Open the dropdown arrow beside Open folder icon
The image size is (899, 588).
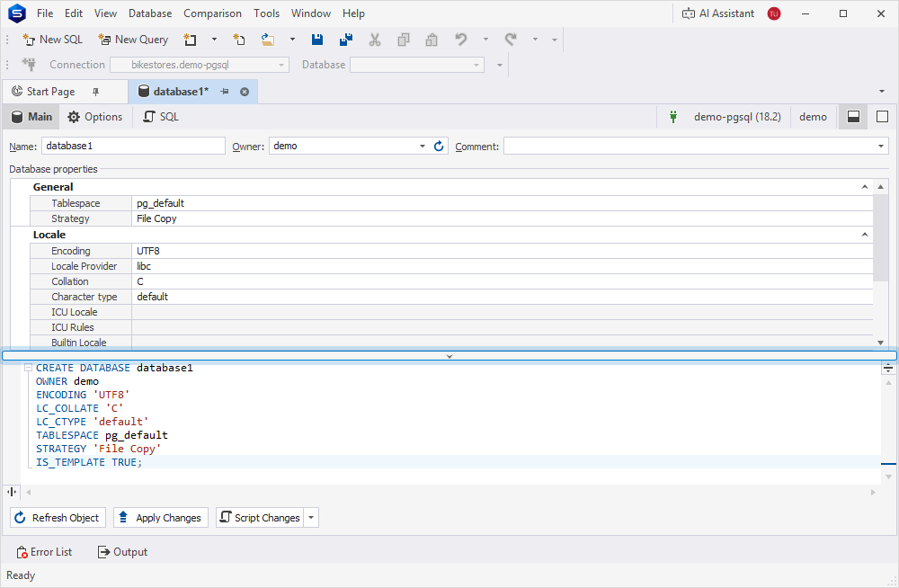(292, 40)
